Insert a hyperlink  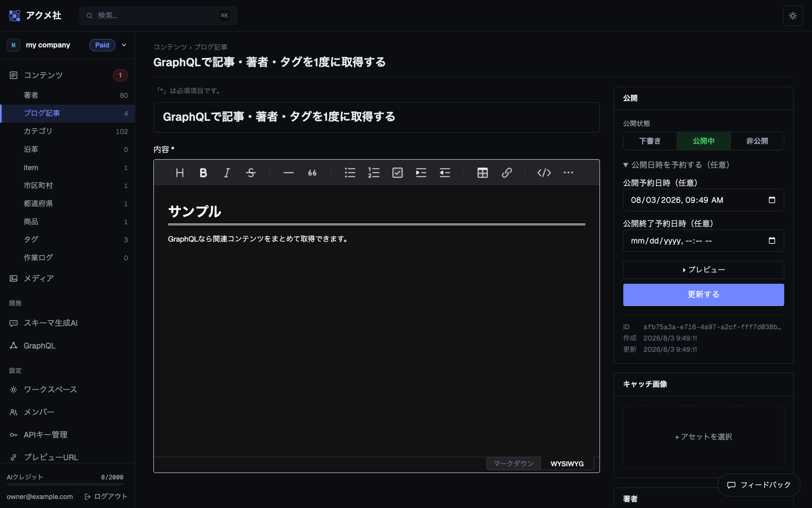point(507,173)
